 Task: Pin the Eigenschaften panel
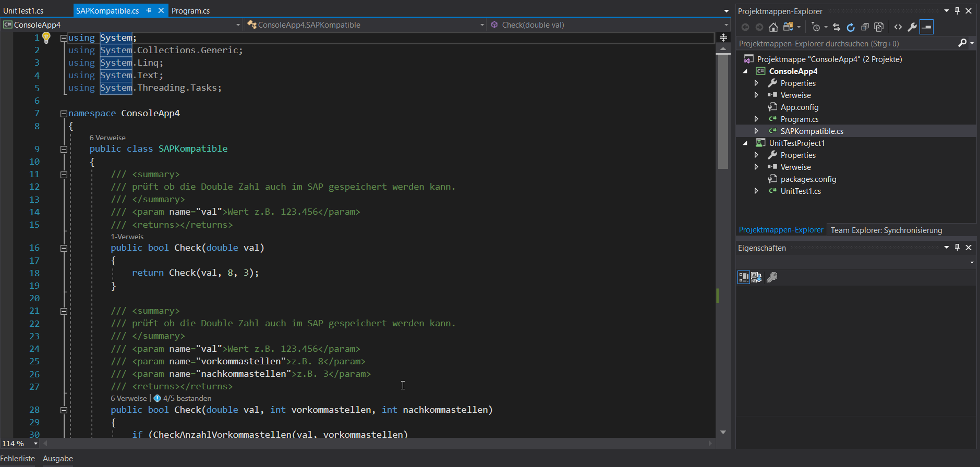point(957,248)
